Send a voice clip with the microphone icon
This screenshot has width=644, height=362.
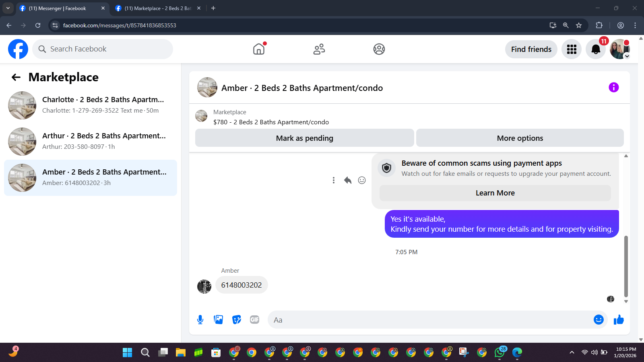point(200,320)
